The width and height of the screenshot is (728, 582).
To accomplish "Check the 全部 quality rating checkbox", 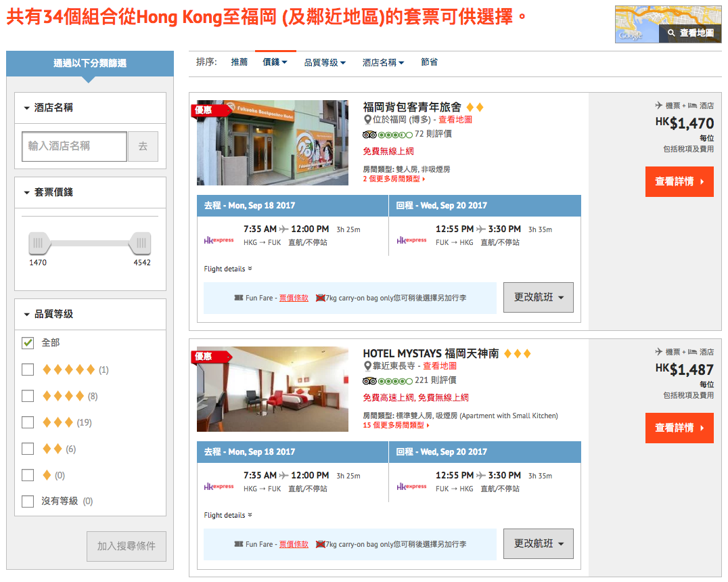I will click(28, 343).
